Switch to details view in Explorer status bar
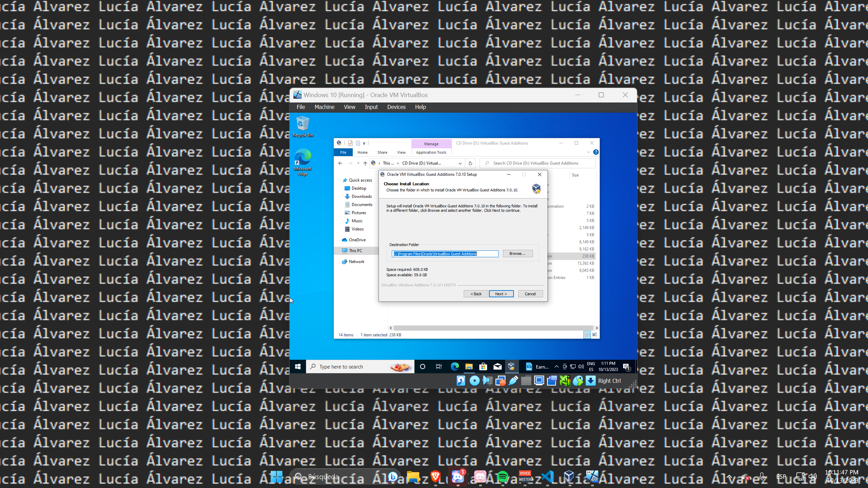The image size is (868, 488). pos(586,335)
